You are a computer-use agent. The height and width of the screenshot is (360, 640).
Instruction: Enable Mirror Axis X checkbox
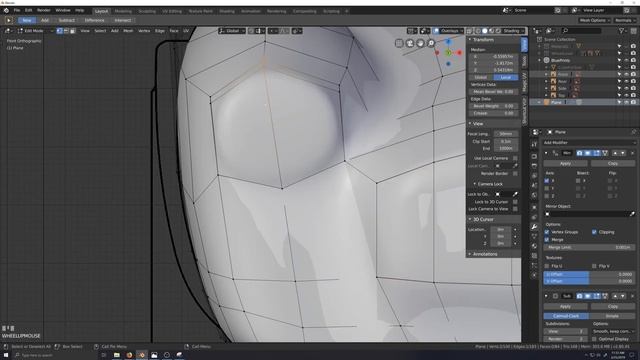point(547,181)
